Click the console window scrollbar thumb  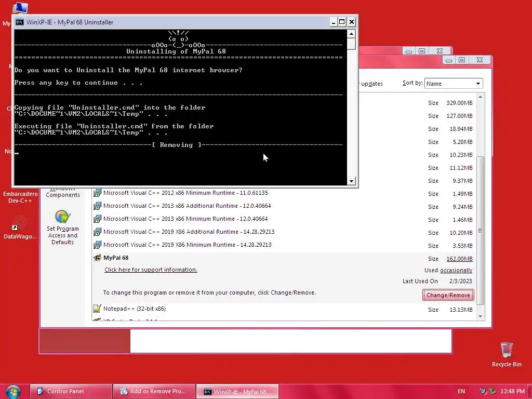(x=351, y=44)
